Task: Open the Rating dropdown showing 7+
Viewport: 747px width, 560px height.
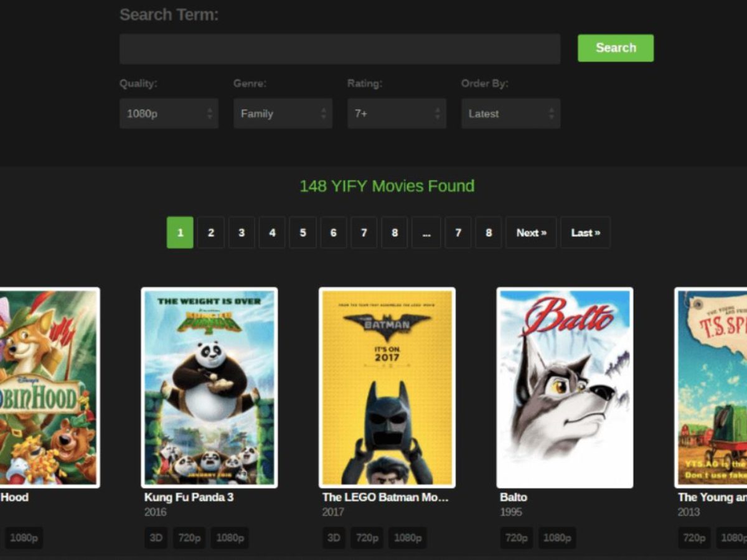Action: click(397, 113)
